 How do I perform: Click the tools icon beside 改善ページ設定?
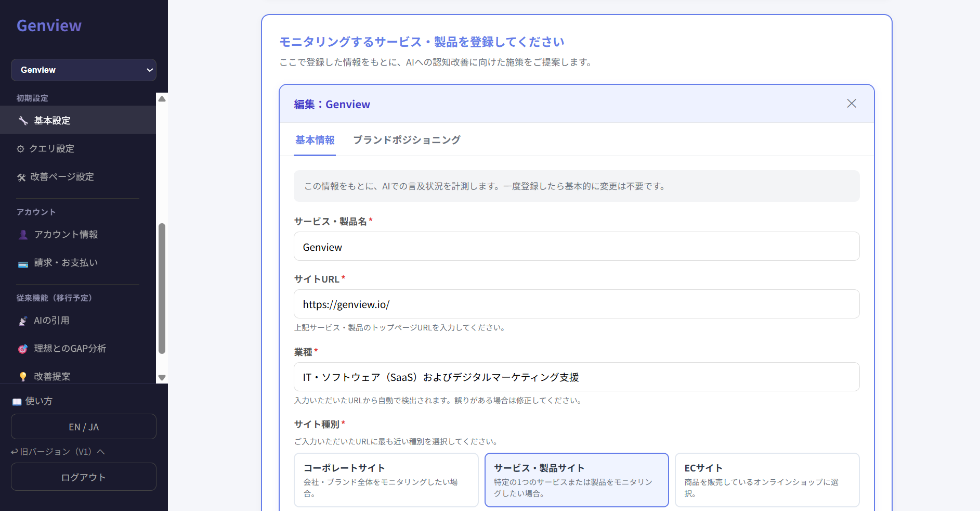point(21,177)
